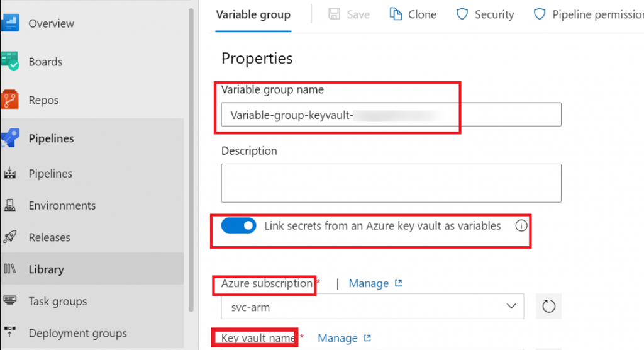Disable the Link secrets from Azure key vault toggle
This screenshot has width=644, height=350.
click(x=238, y=225)
